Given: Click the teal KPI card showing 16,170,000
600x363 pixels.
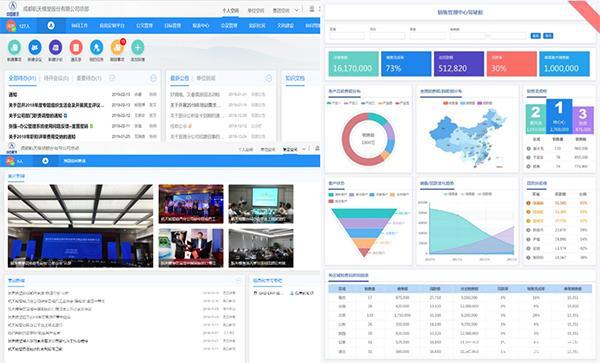Looking at the screenshot, I should [353, 64].
